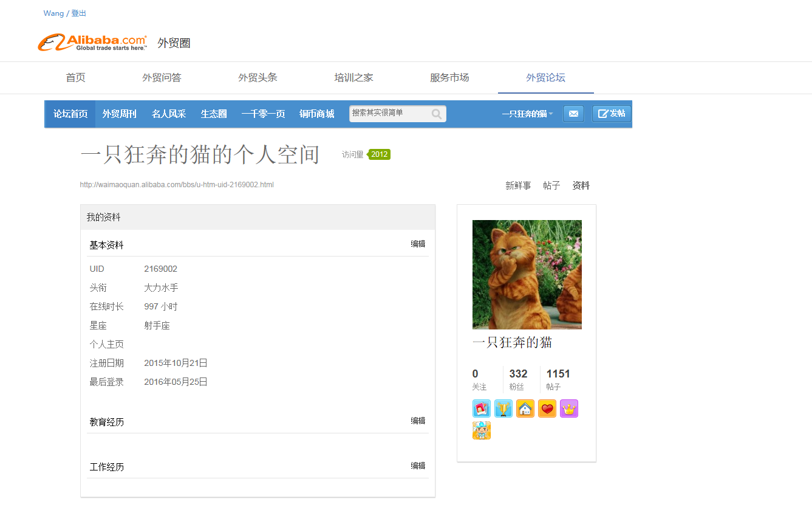Image resolution: width=812 pixels, height=510 pixels.
Task: Click the 一只狂奔的猫 name under the avatar
Action: 512,343
